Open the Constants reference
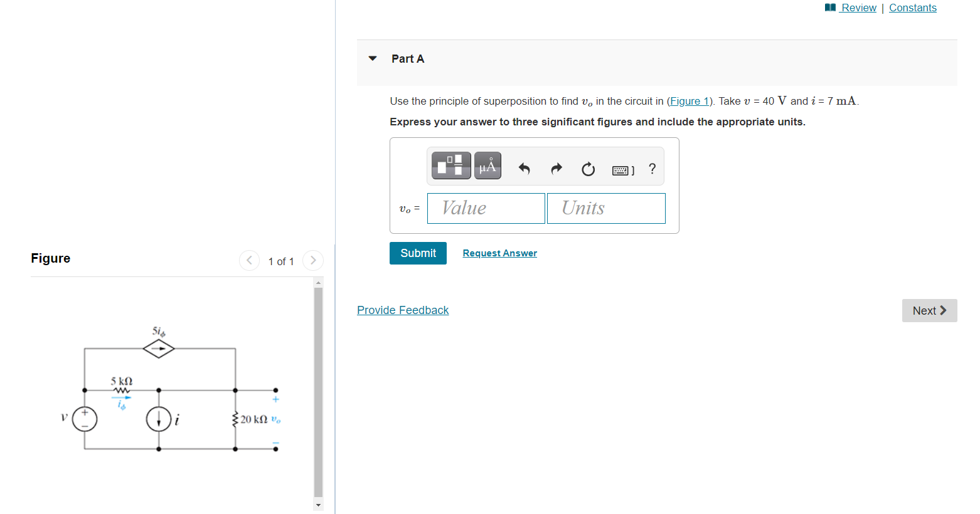This screenshot has height=514, width=980. (913, 8)
